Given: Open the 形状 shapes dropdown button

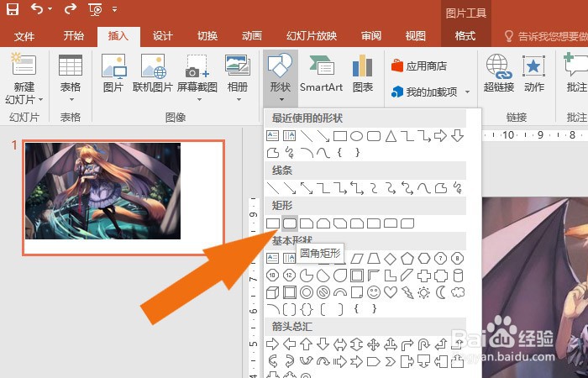Looking at the screenshot, I should (x=281, y=78).
